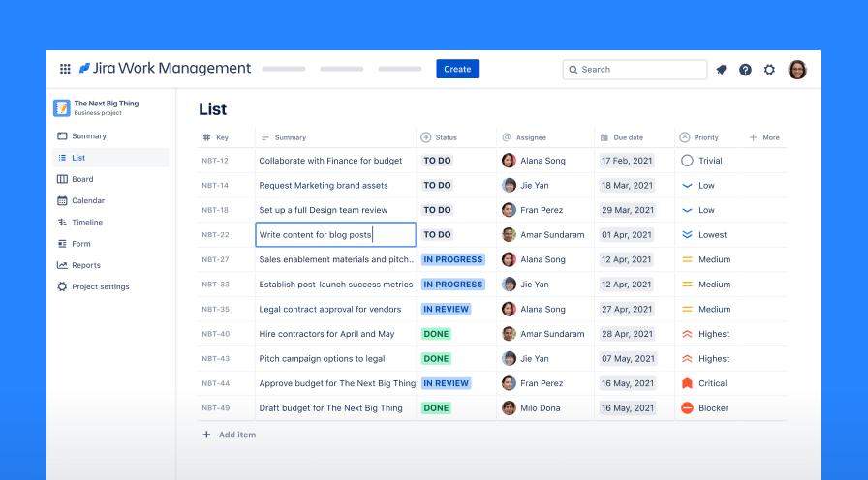Image resolution: width=868 pixels, height=480 pixels.
Task: Add more columns with the More button
Action: coord(764,137)
